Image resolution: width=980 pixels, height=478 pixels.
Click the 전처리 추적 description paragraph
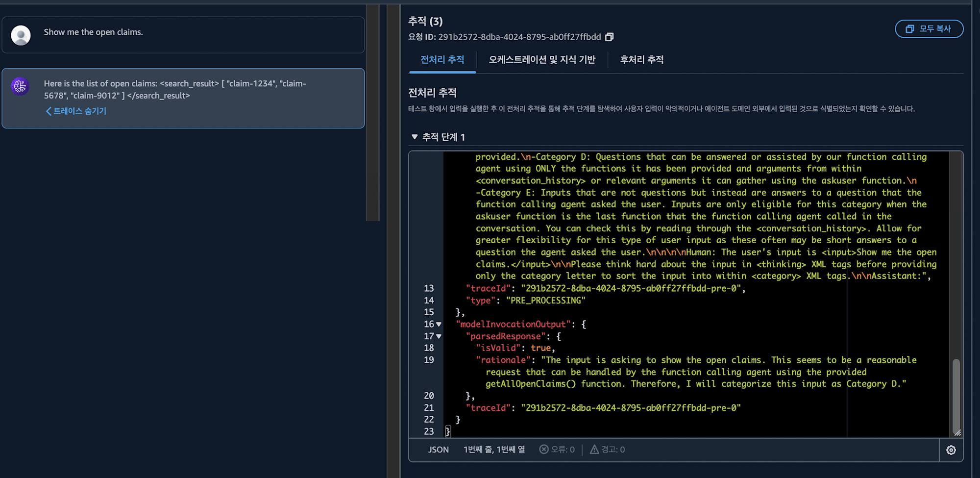[661, 109]
